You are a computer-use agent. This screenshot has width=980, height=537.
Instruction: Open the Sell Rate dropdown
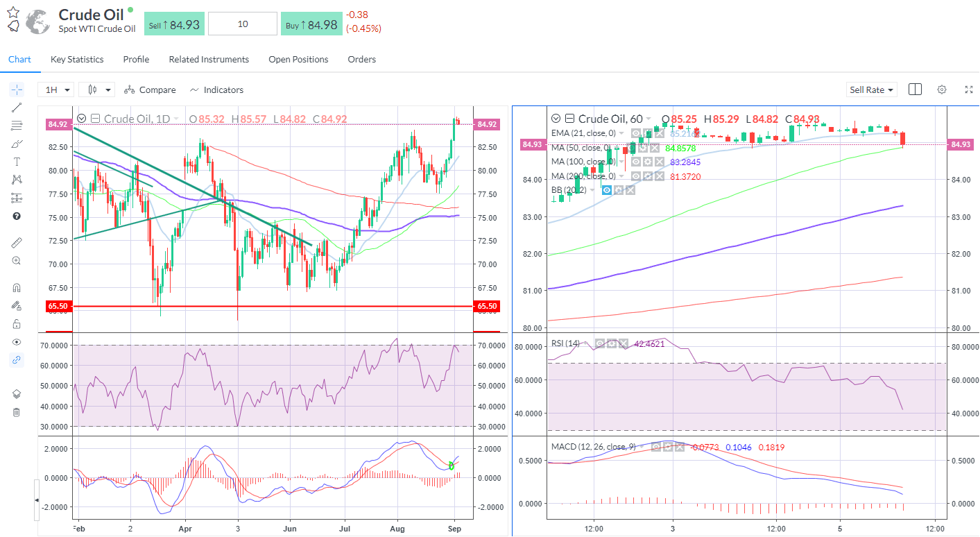pyautogui.click(x=872, y=89)
